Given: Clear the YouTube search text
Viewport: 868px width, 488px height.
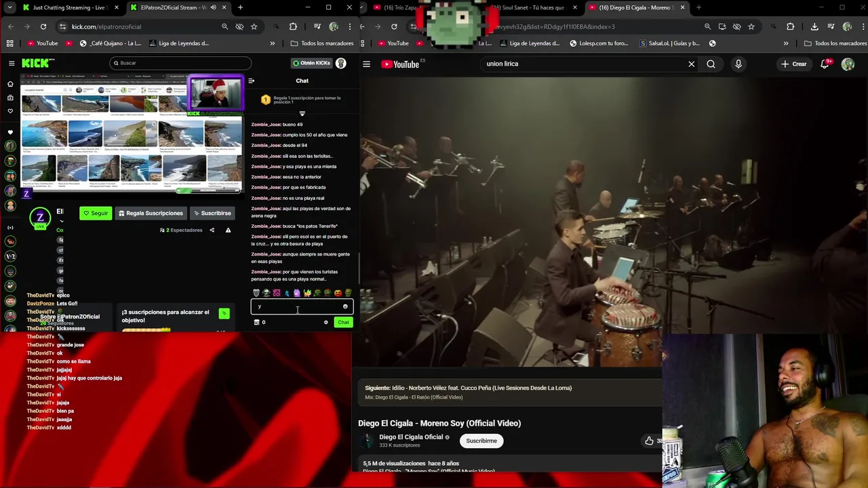Looking at the screenshot, I should click(x=691, y=64).
